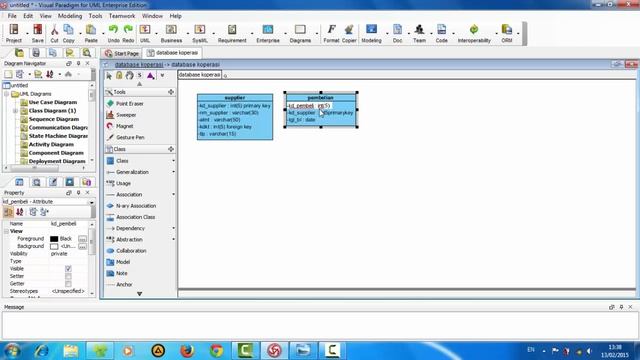This screenshot has height=360, width=640.
Task: Cut the selection with the Cut icon
Action: pos(54,33)
